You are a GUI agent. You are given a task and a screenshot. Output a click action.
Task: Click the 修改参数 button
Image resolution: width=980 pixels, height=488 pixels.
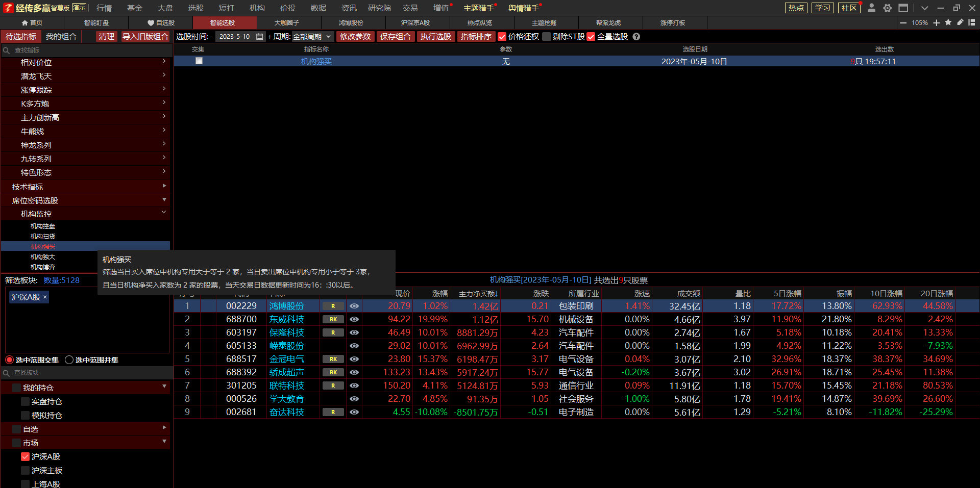(x=355, y=37)
